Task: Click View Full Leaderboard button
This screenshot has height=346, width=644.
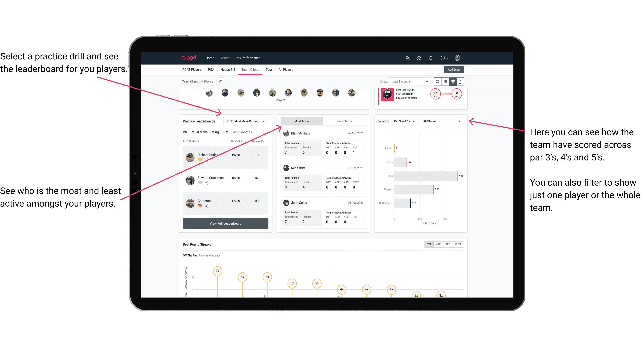Action: 225,224
